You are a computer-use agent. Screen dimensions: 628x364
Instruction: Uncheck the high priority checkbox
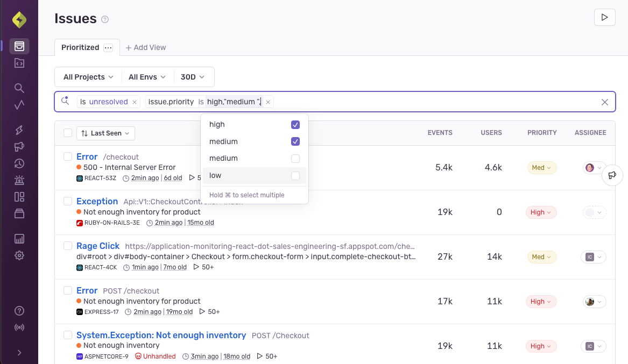click(295, 125)
